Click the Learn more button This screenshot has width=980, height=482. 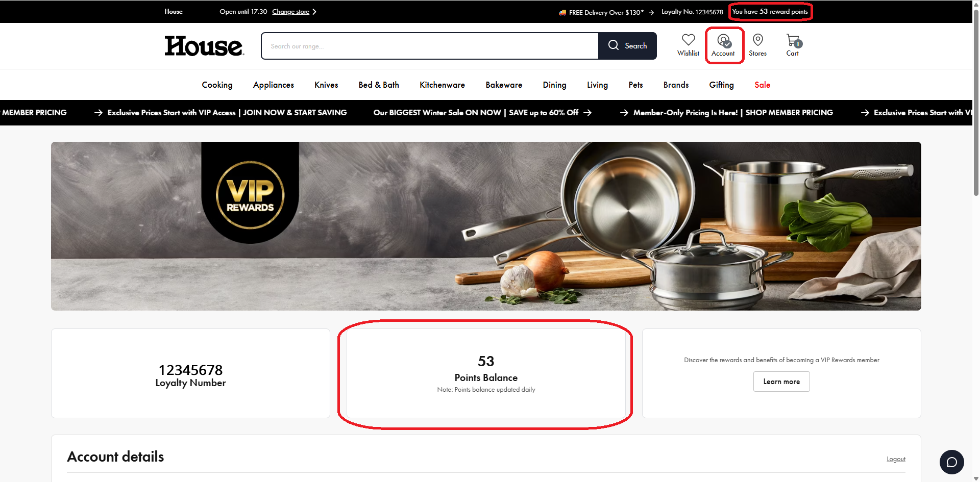point(781,382)
